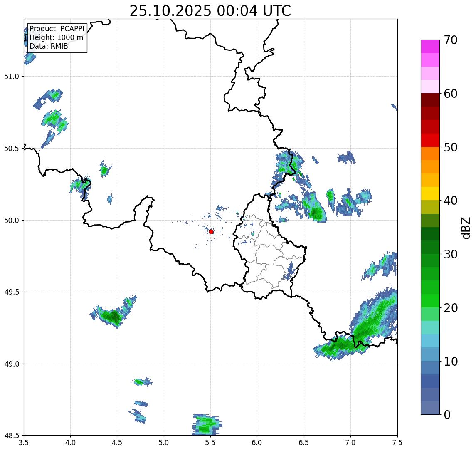476x451 pixels.
Task: Click the latitude axis label 51.0
Action: click(12, 76)
